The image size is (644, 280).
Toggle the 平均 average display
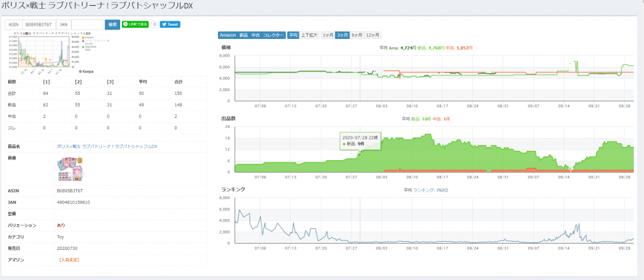(293, 35)
